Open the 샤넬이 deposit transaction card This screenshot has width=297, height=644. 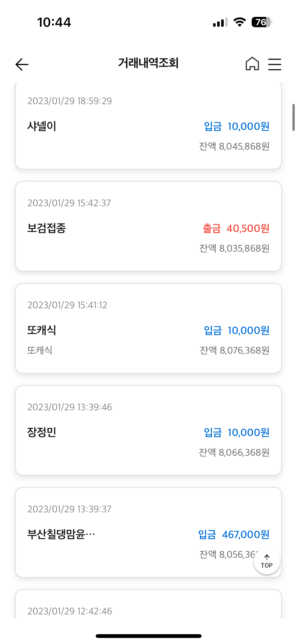click(148, 125)
